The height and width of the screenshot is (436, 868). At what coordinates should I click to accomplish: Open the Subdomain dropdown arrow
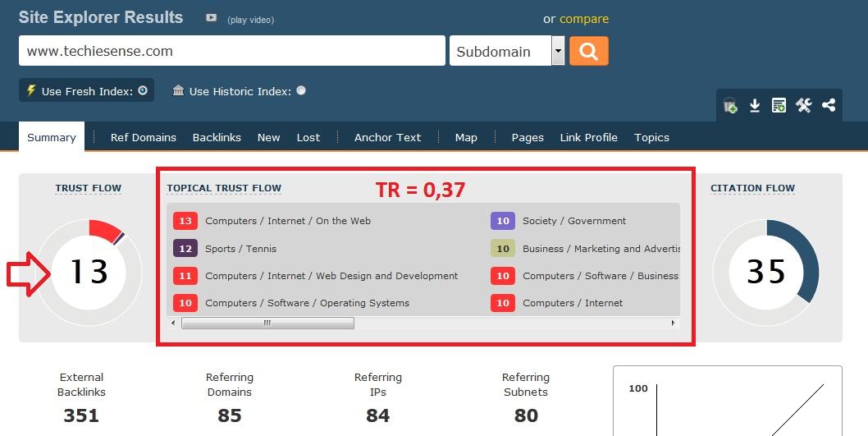(558, 51)
